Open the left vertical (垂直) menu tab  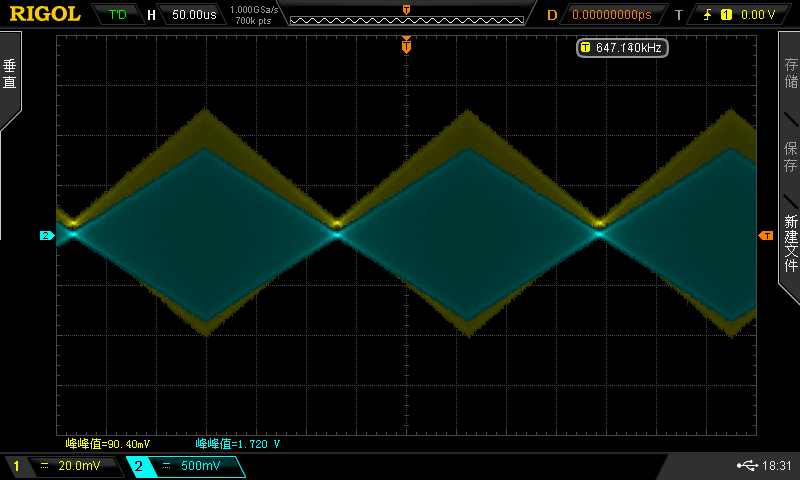(10, 74)
